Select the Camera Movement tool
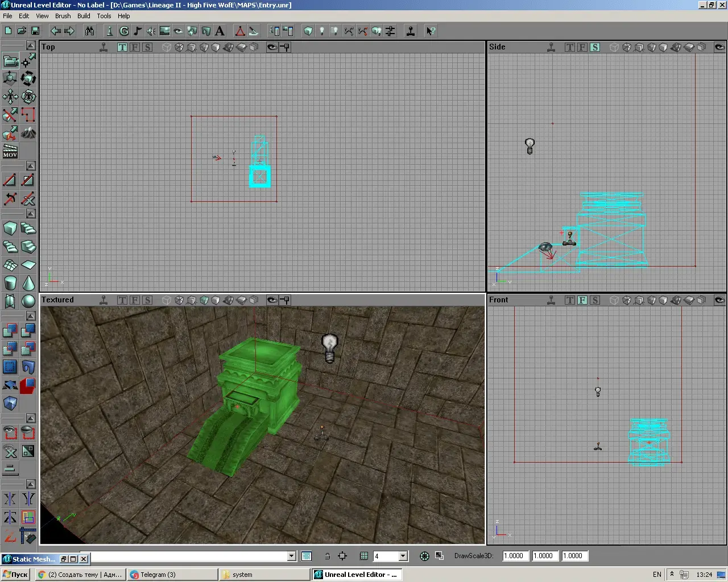Viewport: 728px width, 582px height. click(x=10, y=61)
